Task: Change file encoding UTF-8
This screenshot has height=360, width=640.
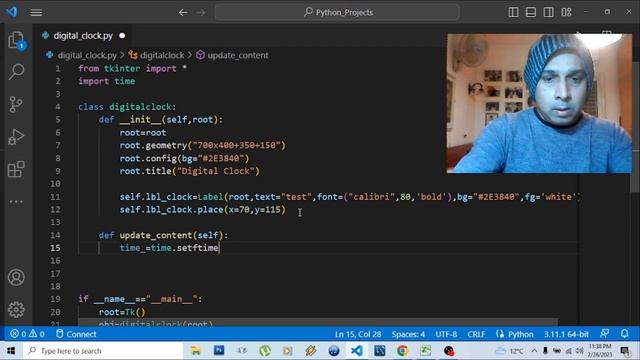Action: pyautogui.click(x=446, y=334)
